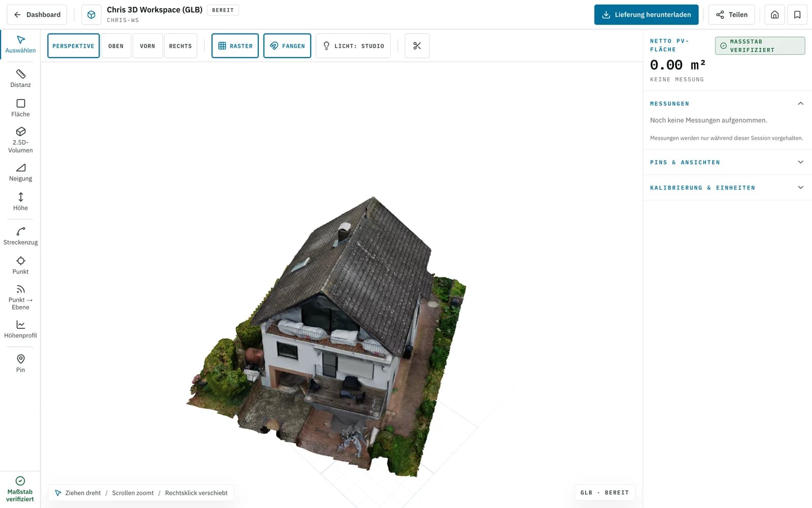This screenshot has height=508, width=812.
Task: Switch to the Oben top view
Action: pos(116,46)
